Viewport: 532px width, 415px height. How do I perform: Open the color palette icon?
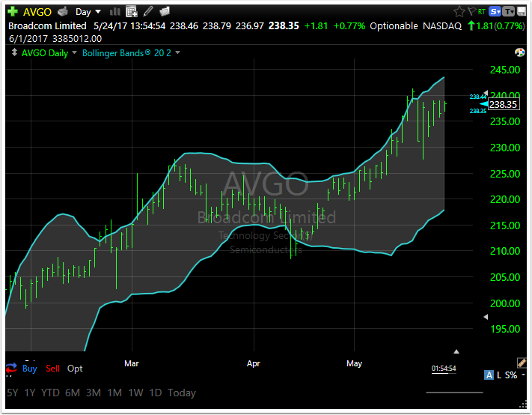click(519, 52)
